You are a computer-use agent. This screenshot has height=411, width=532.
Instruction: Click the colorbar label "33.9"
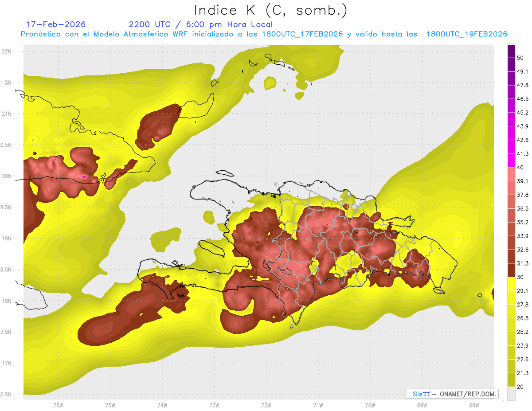[x=523, y=236]
